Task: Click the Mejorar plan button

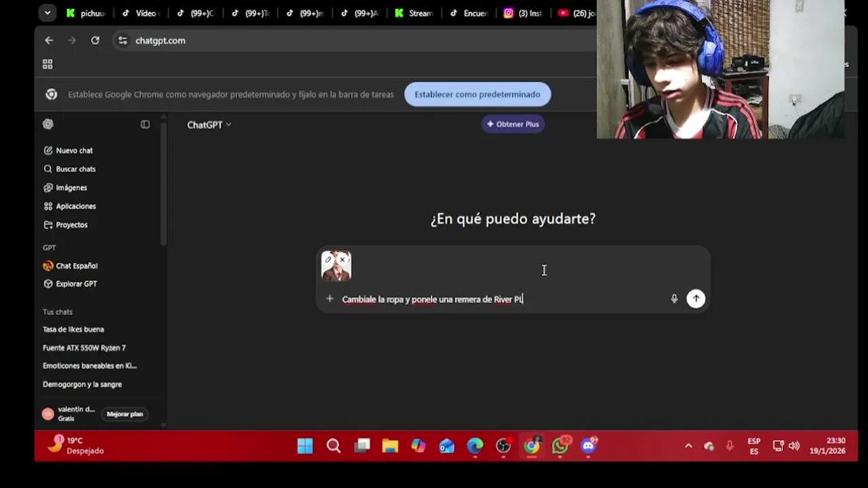Action: (125, 414)
